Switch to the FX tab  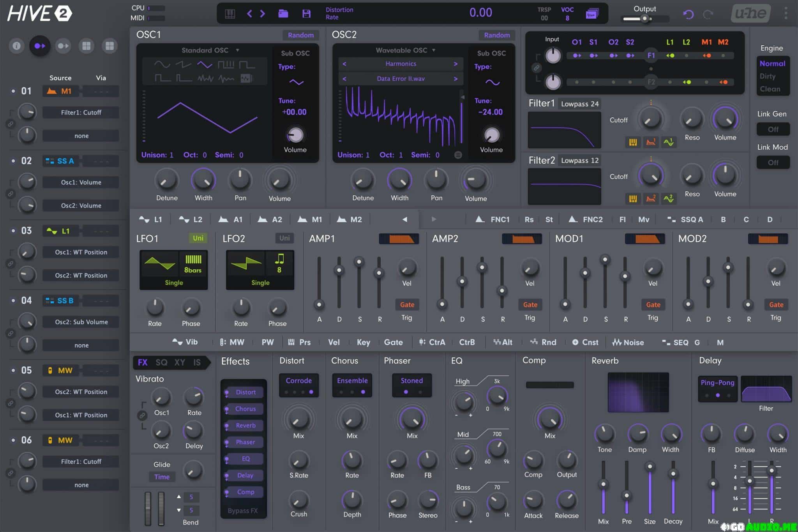pos(143,362)
